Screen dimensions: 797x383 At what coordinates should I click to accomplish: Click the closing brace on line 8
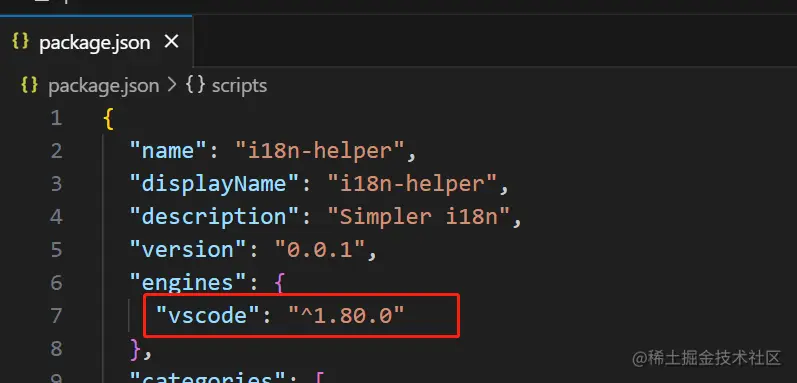(x=135, y=348)
